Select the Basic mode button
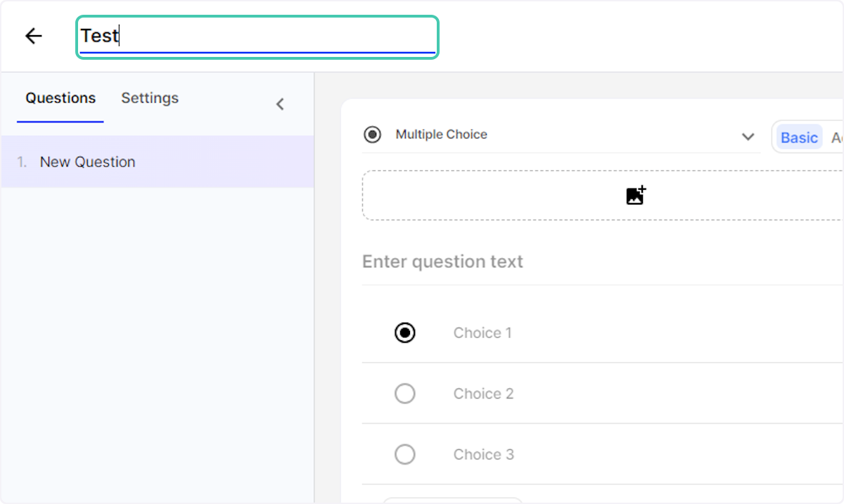844x504 pixels. point(799,138)
